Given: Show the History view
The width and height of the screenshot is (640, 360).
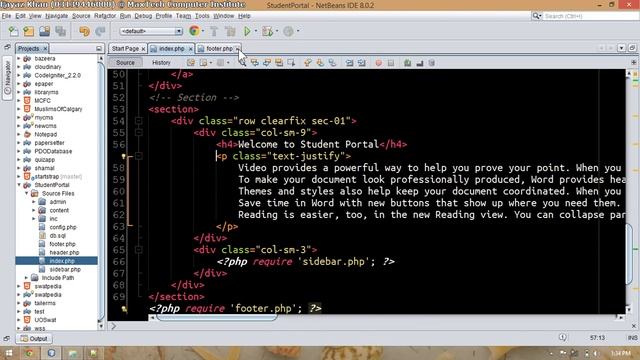Looking at the screenshot, I should (x=161, y=63).
